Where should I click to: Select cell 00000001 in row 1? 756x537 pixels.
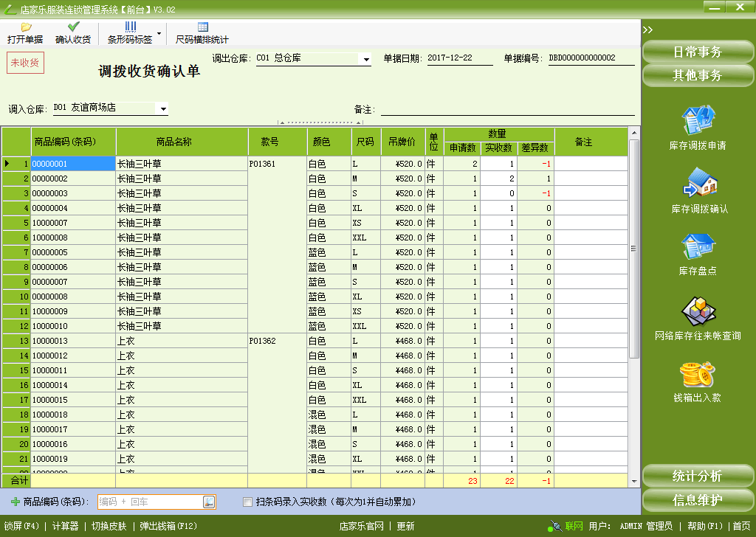pyautogui.click(x=73, y=164)
